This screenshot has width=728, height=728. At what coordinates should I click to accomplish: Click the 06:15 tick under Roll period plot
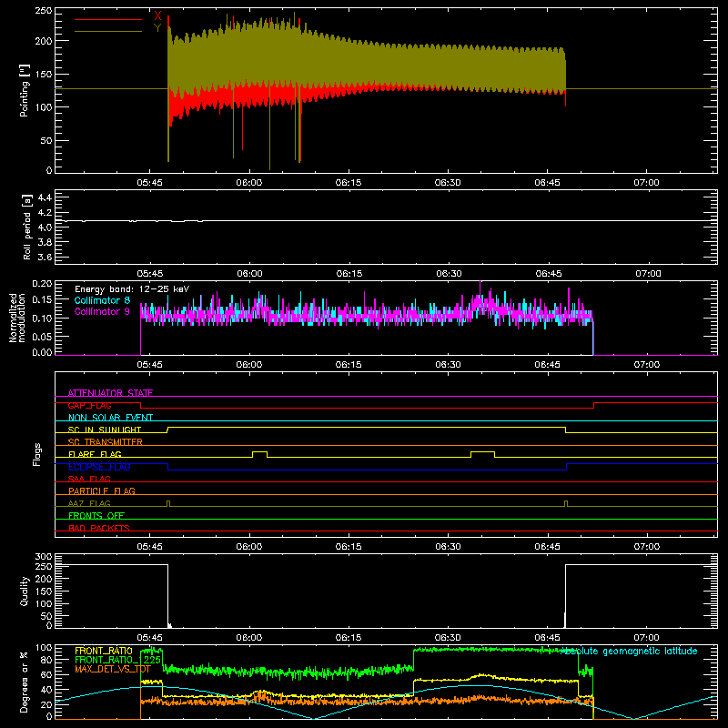tap(349, 274)
